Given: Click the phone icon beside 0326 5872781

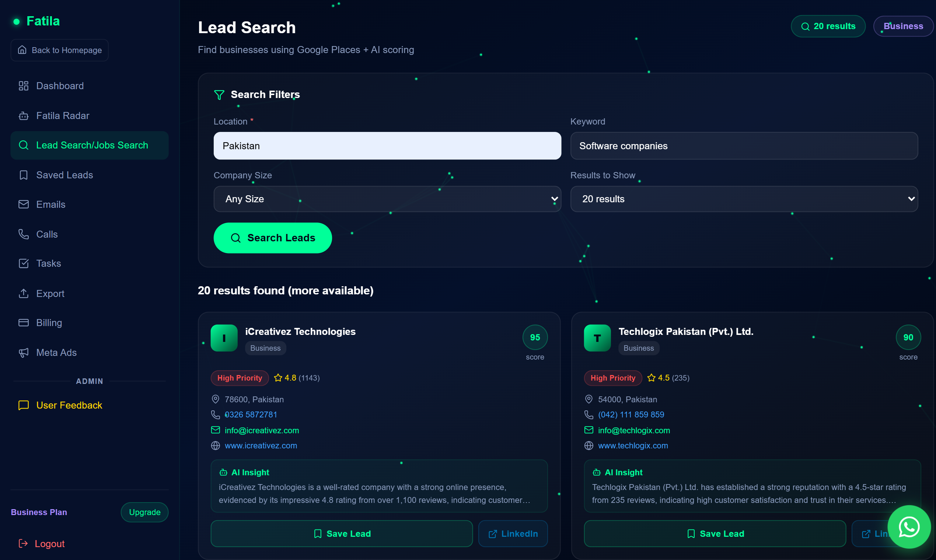Looking at the screenshot, I should [x=216, y=415].
